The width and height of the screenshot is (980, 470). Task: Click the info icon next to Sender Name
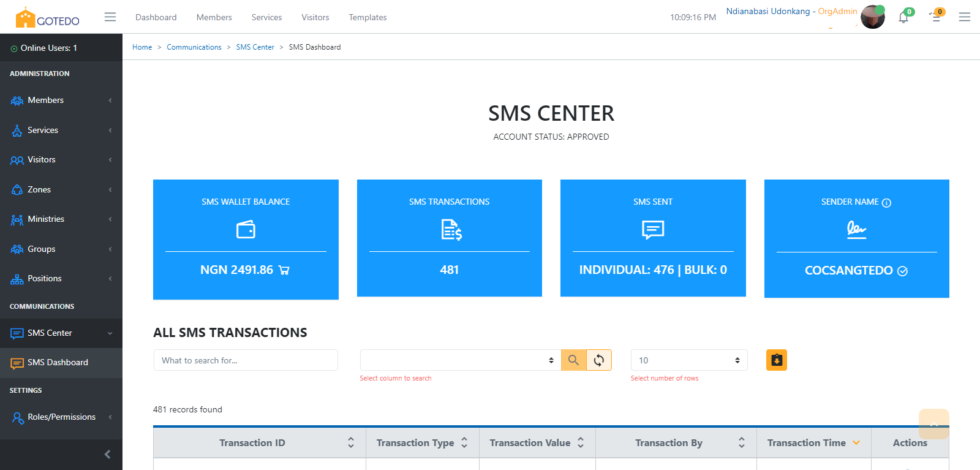point(886,203)
